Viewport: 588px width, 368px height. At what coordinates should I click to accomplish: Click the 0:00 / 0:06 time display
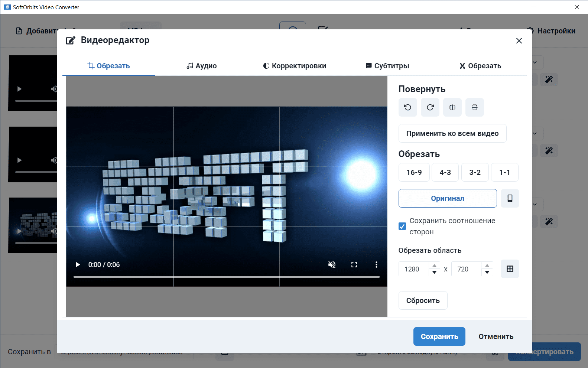point(104,265)
